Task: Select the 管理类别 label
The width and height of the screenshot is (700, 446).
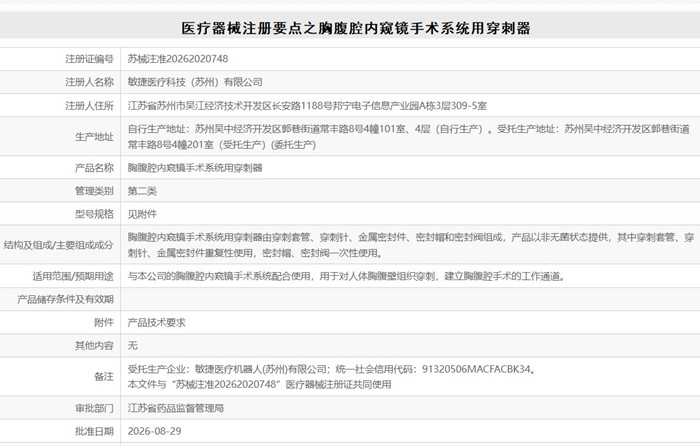Action: point(94,191)
